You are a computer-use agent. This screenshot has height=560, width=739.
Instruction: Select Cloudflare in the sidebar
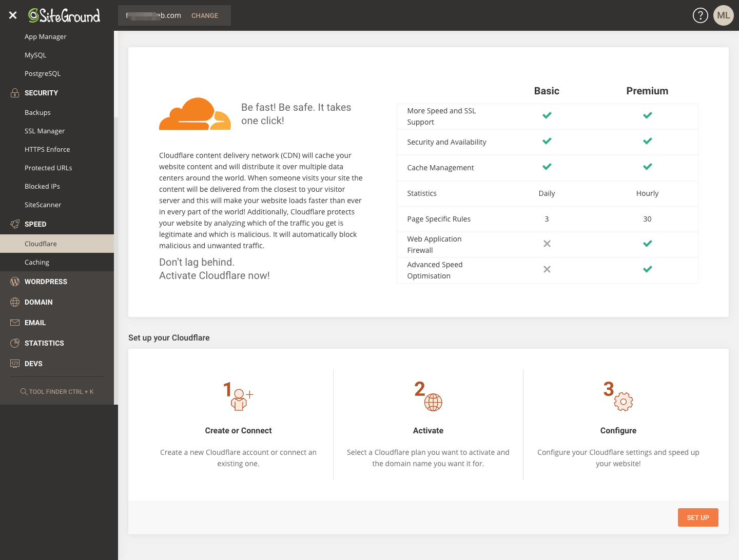[57, 244]
